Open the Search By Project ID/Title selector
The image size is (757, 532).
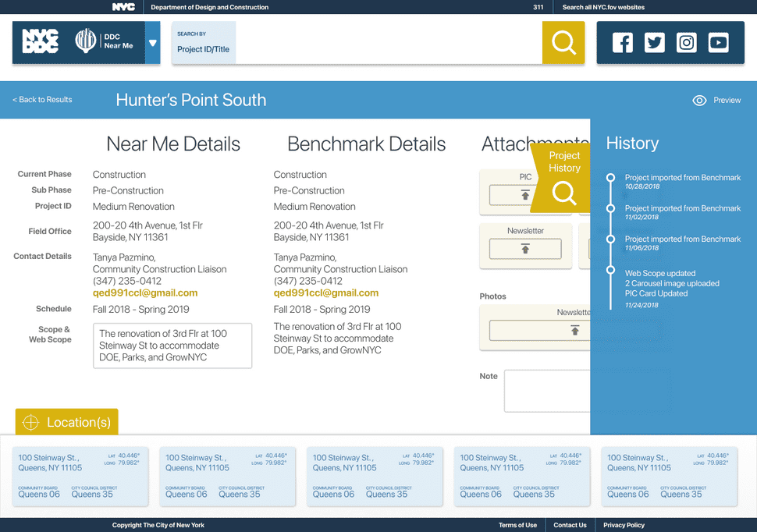point(203,42)
